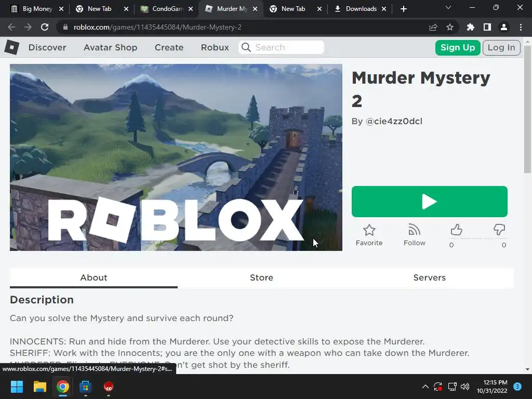Viewport: 532px width, 399px height.
Task: Close the Downloads tab
Action: tap(384, 9)
